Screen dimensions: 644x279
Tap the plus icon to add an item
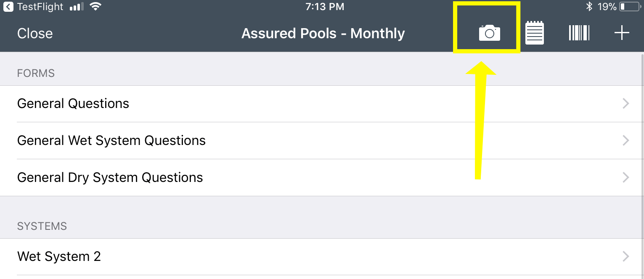(622, 32)
